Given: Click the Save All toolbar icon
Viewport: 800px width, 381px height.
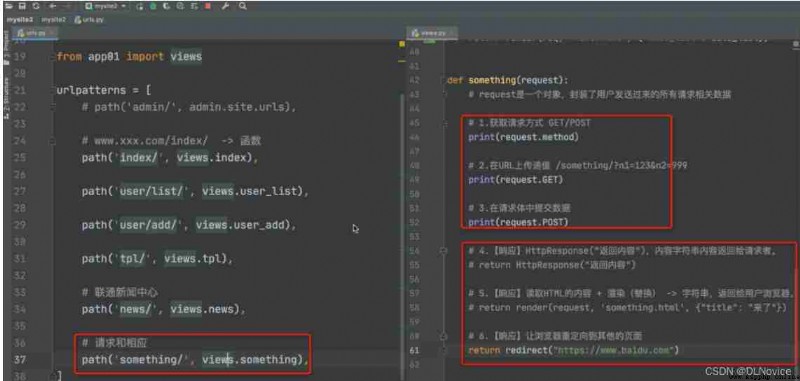Looking at the screenshot, I should point(22,6).
